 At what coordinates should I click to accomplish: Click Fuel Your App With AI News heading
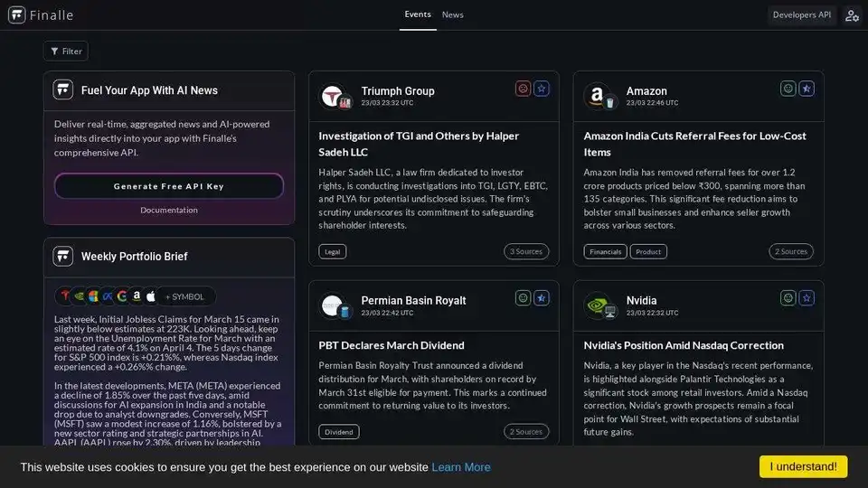point(149,90)
